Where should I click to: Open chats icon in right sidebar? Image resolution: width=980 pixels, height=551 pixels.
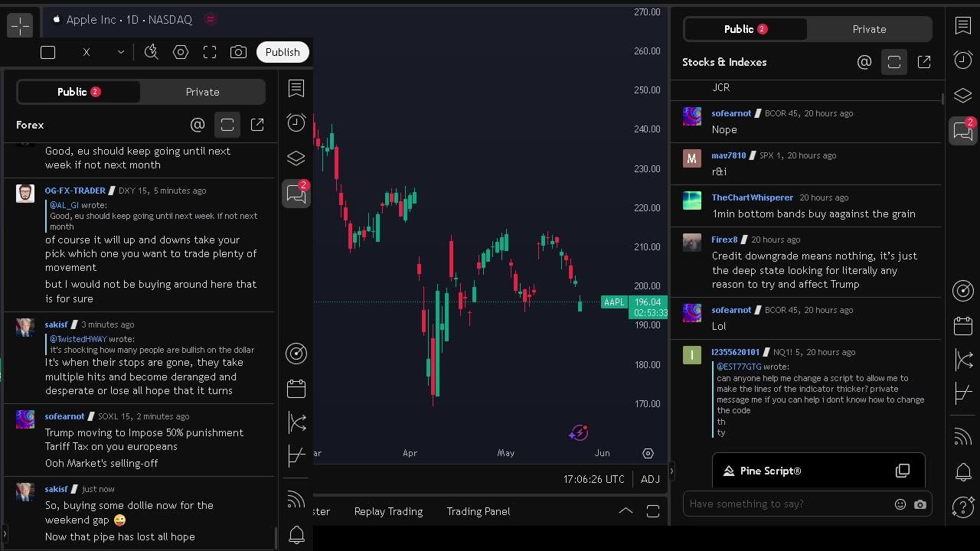[x=963, y=131]
